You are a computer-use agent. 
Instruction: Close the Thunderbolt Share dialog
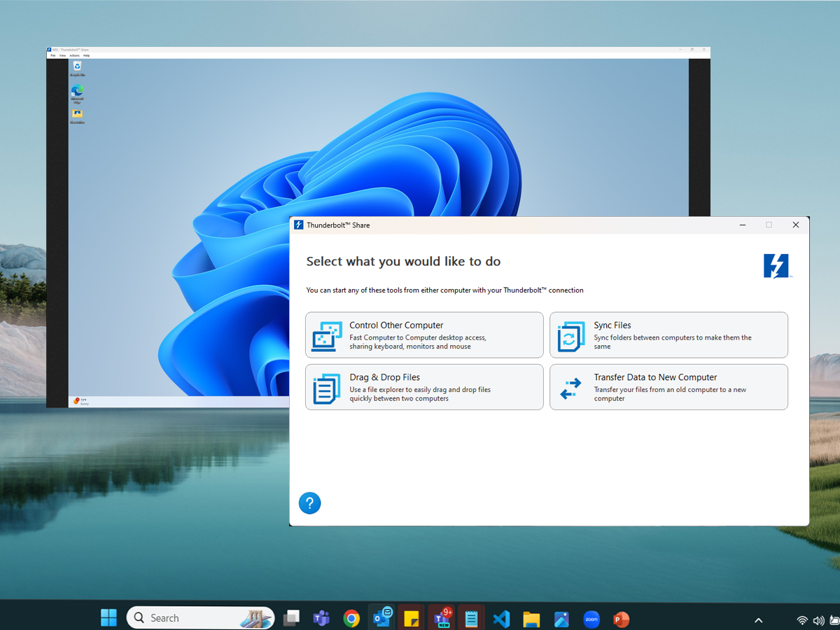tap(795, 225)
